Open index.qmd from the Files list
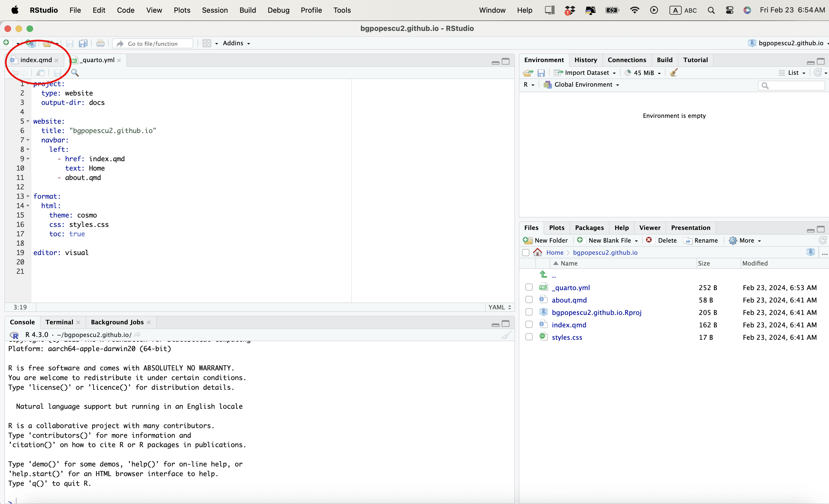The height and width of the screenshot is (504, 829). 568,325
